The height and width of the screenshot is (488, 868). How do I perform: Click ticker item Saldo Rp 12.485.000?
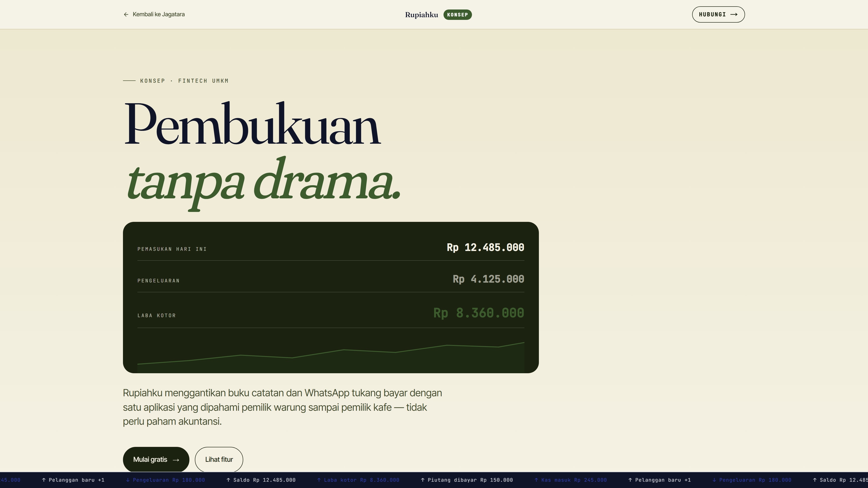261,480
